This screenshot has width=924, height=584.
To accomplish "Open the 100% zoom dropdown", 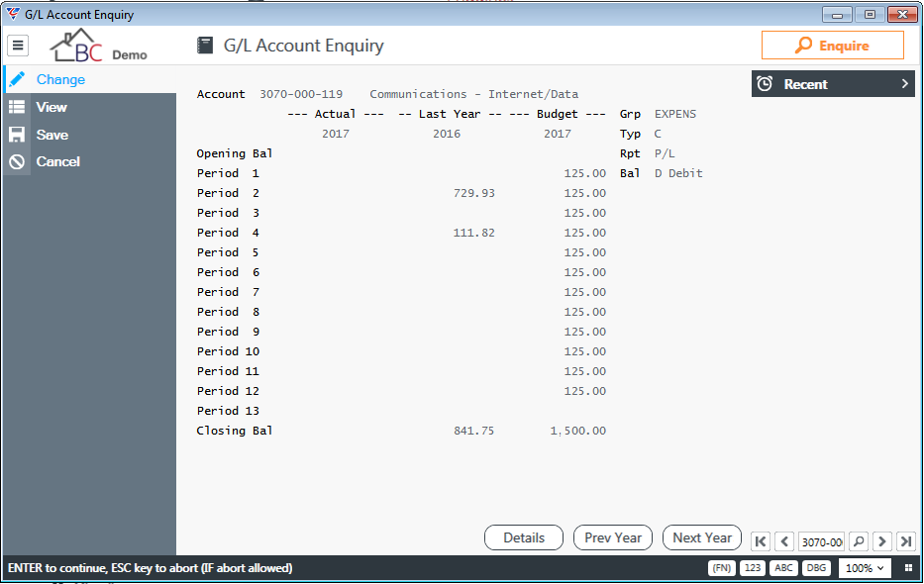I will (865, 568).
